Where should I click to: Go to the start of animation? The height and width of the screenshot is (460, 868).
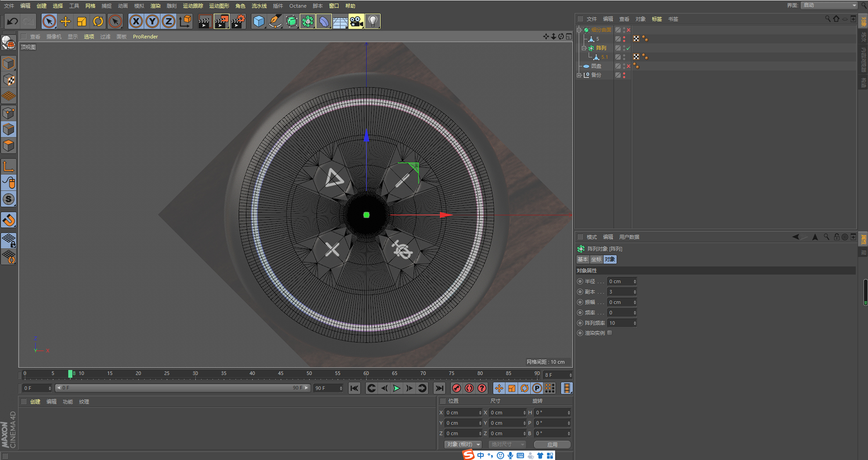point(355,388)
